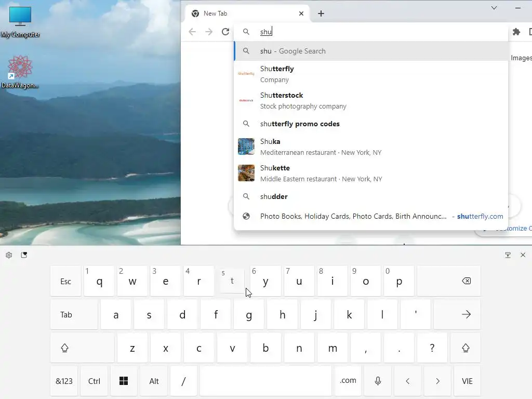Start dictation with the microphone key
This screenshot has height=399, width=532.
[378, 381]
